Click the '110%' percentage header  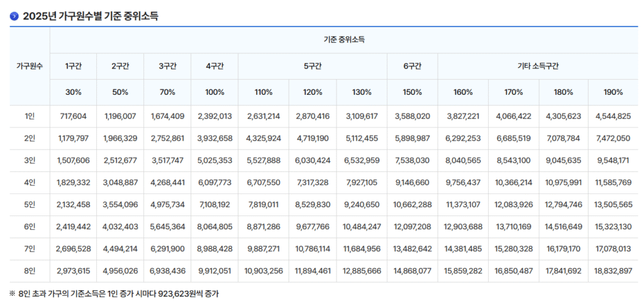tap(264, 92)
